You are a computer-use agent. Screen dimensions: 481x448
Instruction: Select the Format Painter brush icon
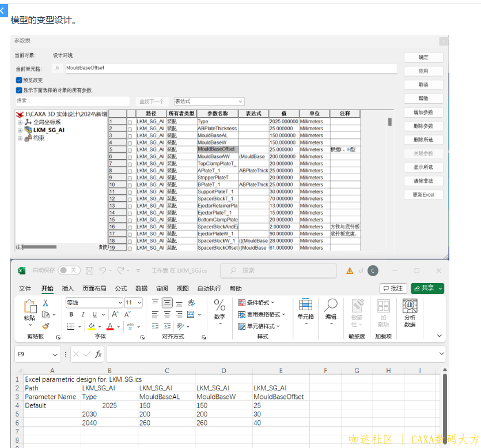pos(46,326)
